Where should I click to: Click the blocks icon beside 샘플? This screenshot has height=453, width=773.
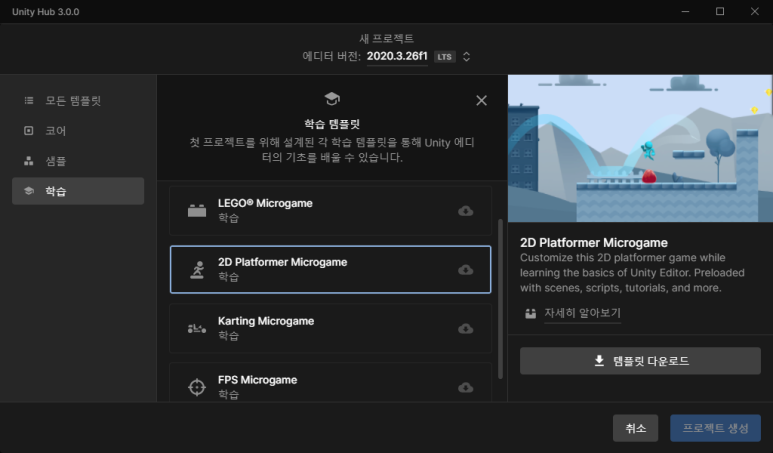(x=29, y=161)
